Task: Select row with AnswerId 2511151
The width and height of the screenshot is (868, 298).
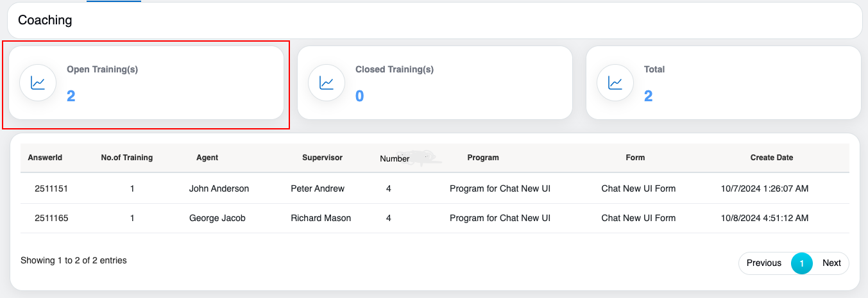Action: [51, 188]
